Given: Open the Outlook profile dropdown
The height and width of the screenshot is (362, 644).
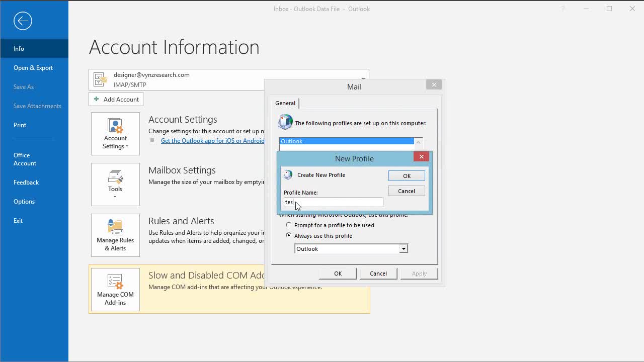Looking at the screenshot, I should pyautogui.click(x=403, y=249).
